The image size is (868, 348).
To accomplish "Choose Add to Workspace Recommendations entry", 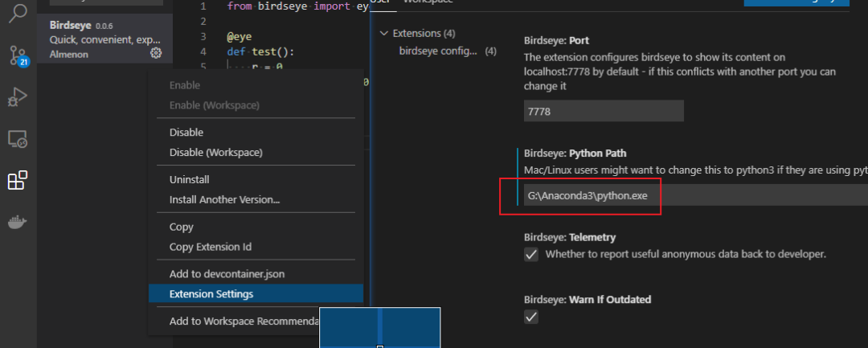I will click(244, 321).
